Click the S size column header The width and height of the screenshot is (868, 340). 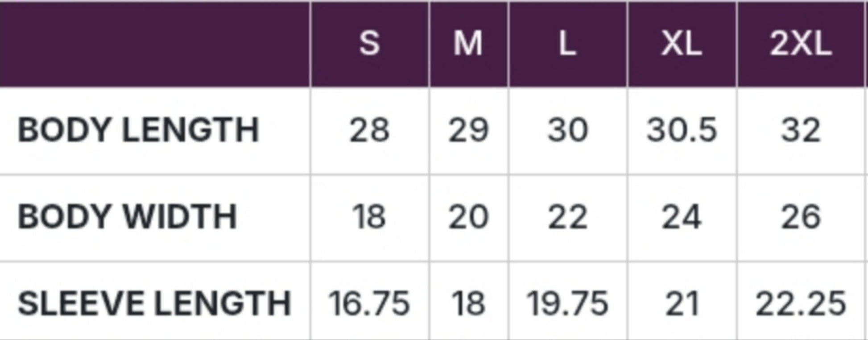tap(369, 43)
